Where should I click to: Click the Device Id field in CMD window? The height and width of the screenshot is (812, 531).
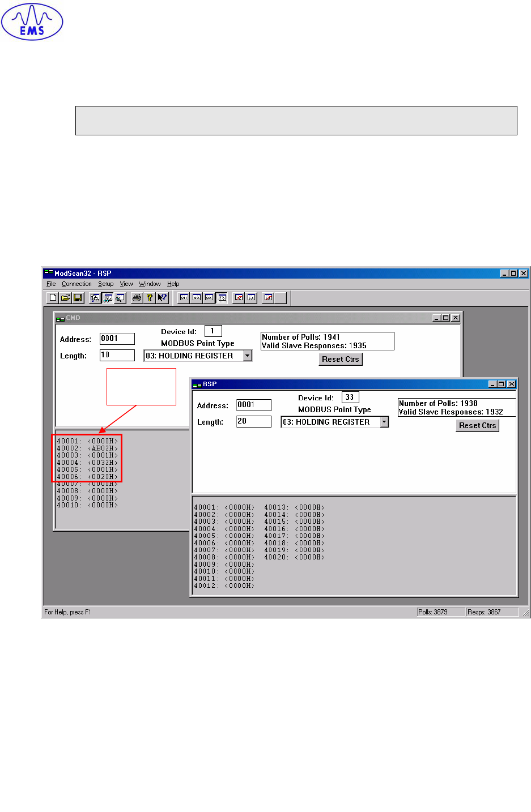[213, 331]
